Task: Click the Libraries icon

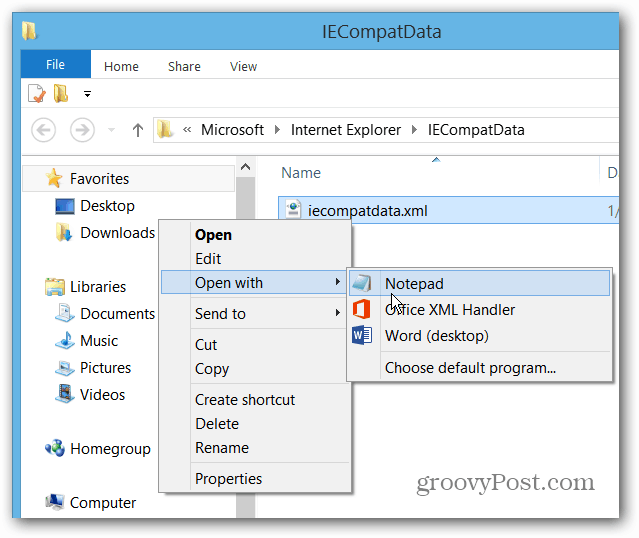Action: click(55, 287)
